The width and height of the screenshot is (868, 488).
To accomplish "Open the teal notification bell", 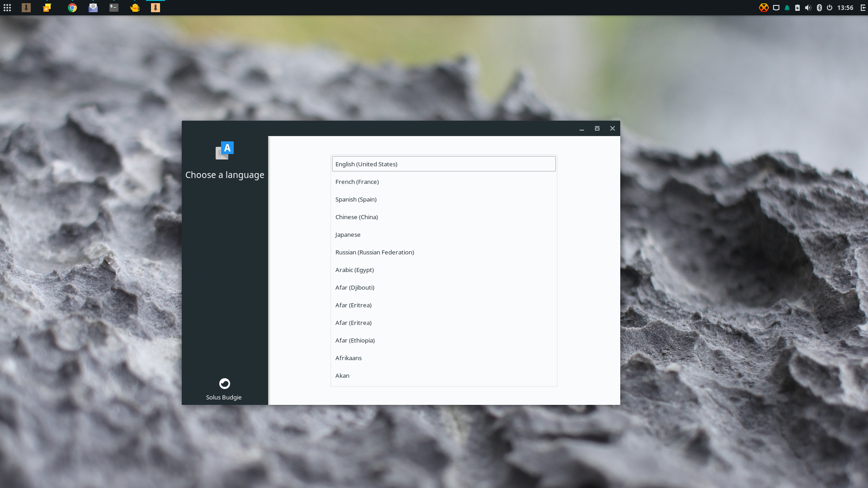I will 787,8.
